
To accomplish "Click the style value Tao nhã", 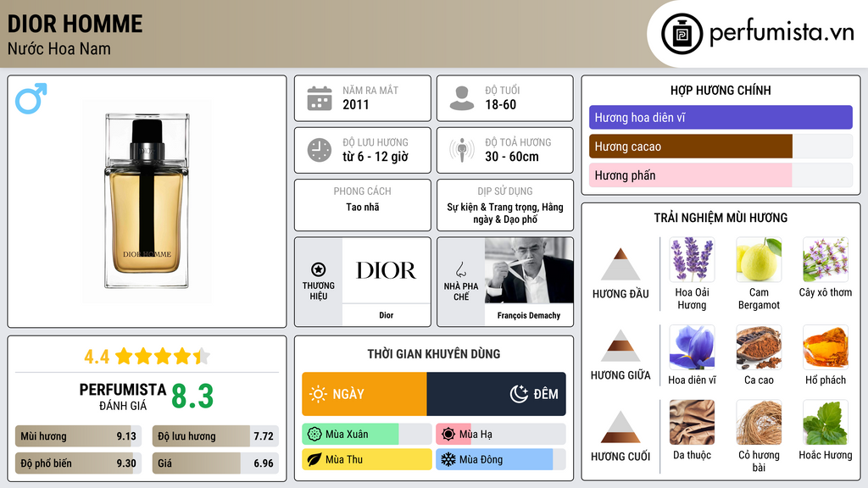I will 363,207.
